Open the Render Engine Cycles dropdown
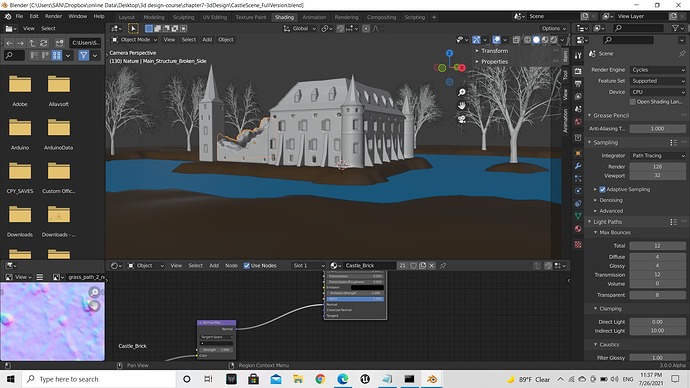 (x=657, y=70)
